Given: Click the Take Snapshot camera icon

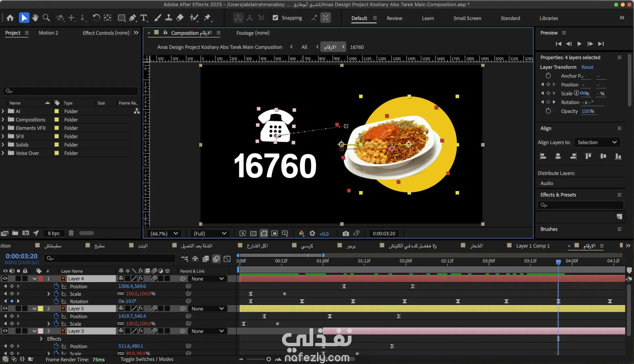Looking at the screenshot, I should tap(345, 234).
